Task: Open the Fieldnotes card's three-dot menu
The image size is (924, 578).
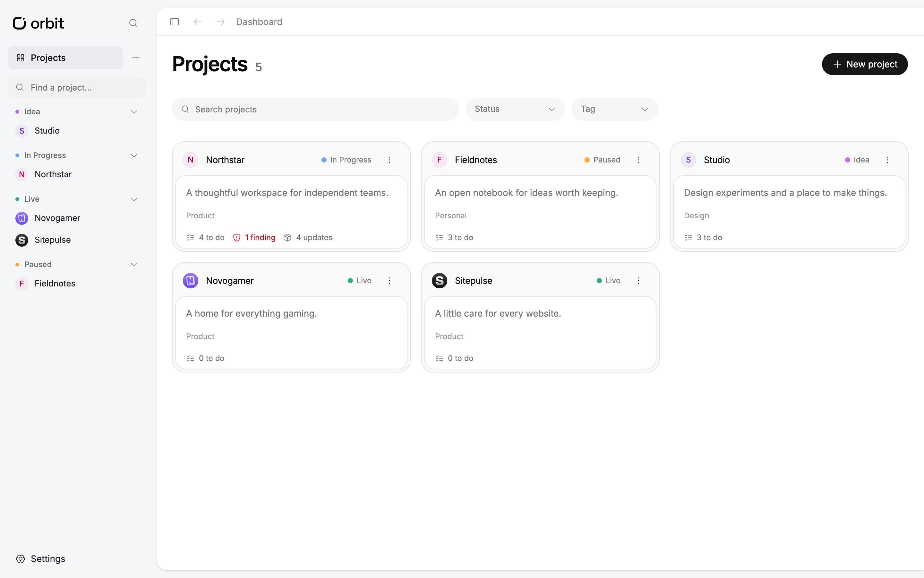Action: click(x=638, y=160)
